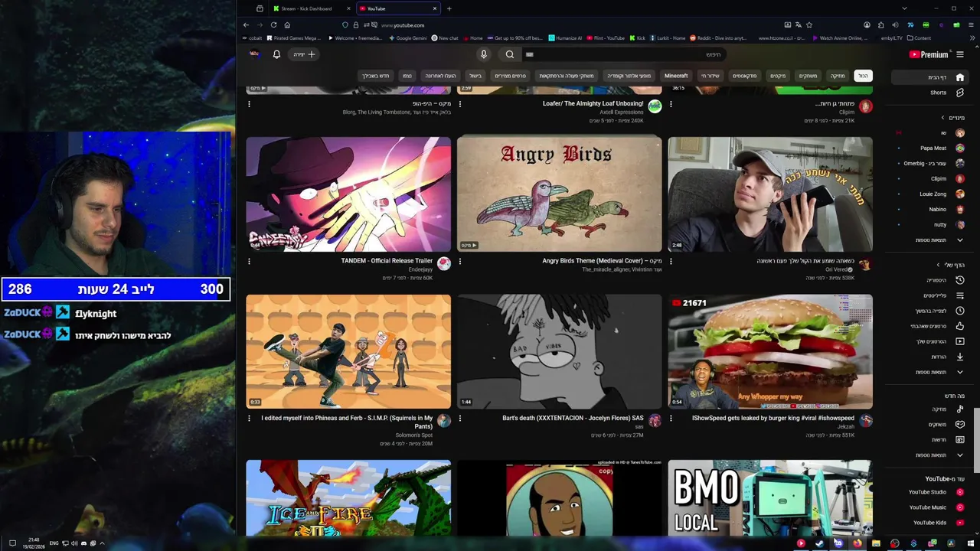Select the 'הכול' (All) filter chip
Screen dimensions: 980x551
(863, 76)
